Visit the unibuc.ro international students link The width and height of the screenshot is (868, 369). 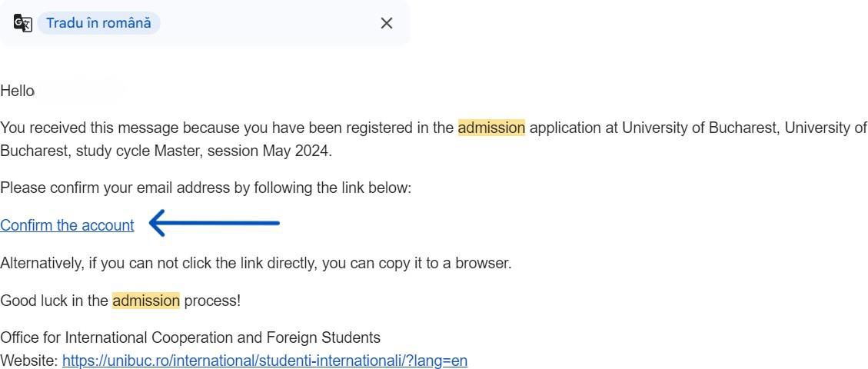(264, 361)
